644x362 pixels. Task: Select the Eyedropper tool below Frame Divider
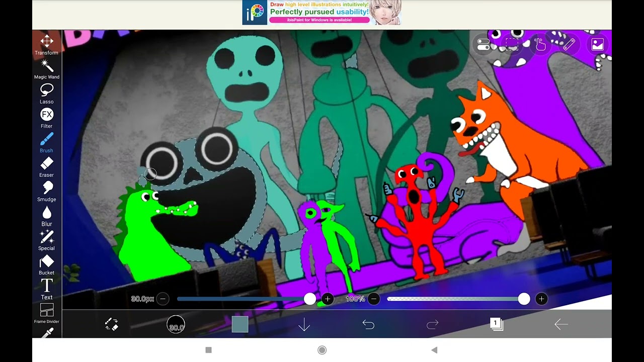point(46,333)
